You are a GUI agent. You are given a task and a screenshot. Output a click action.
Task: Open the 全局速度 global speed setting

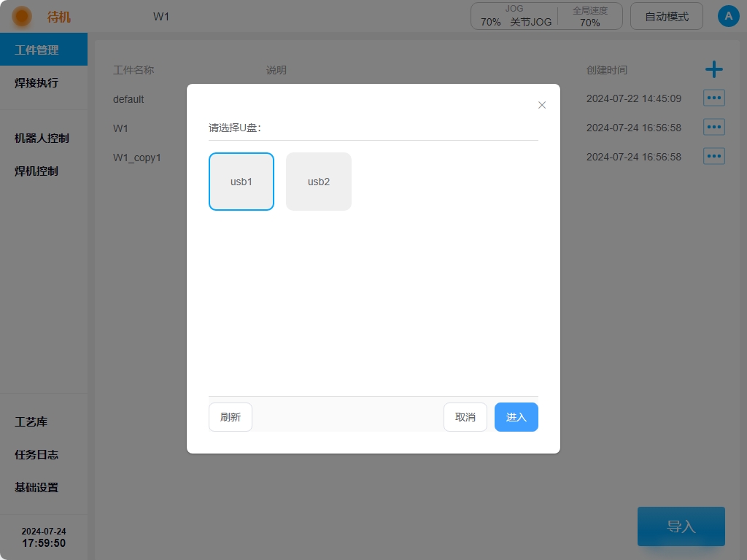coord(589,16)
